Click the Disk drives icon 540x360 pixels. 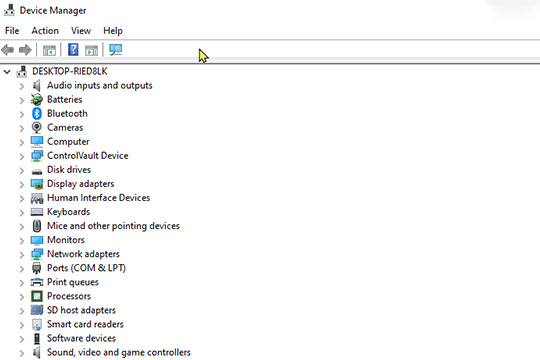[x=37, y=171]
